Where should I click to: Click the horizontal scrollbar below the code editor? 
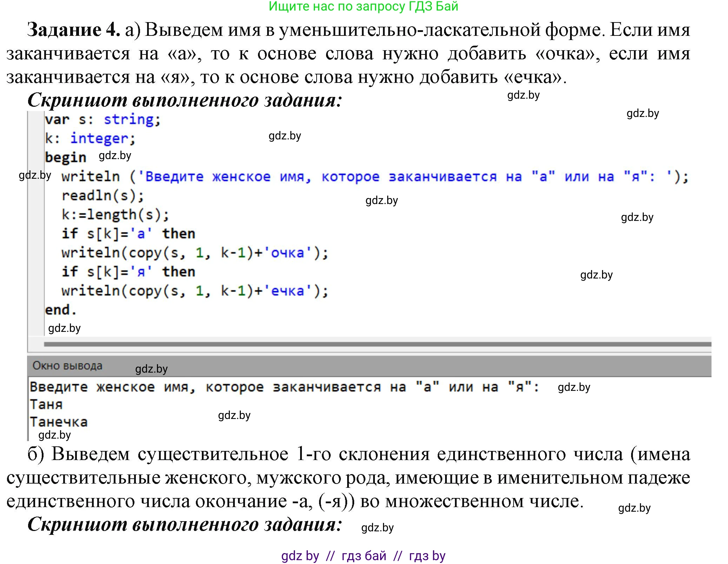point(377,344)
